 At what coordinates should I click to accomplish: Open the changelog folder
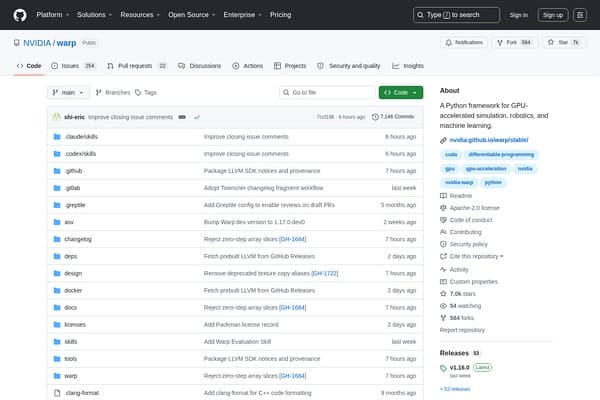78,239
